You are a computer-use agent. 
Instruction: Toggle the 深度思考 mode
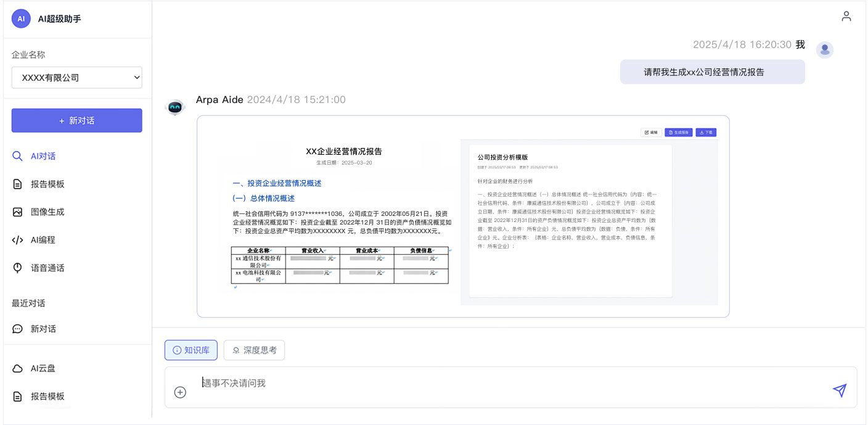tap(254, 350)
